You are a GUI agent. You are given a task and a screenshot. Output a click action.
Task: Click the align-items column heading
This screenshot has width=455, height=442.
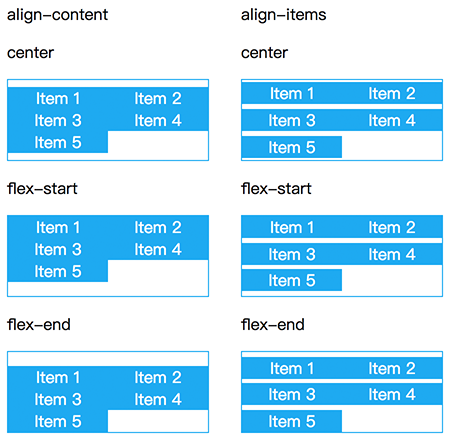tap(284, 15)
